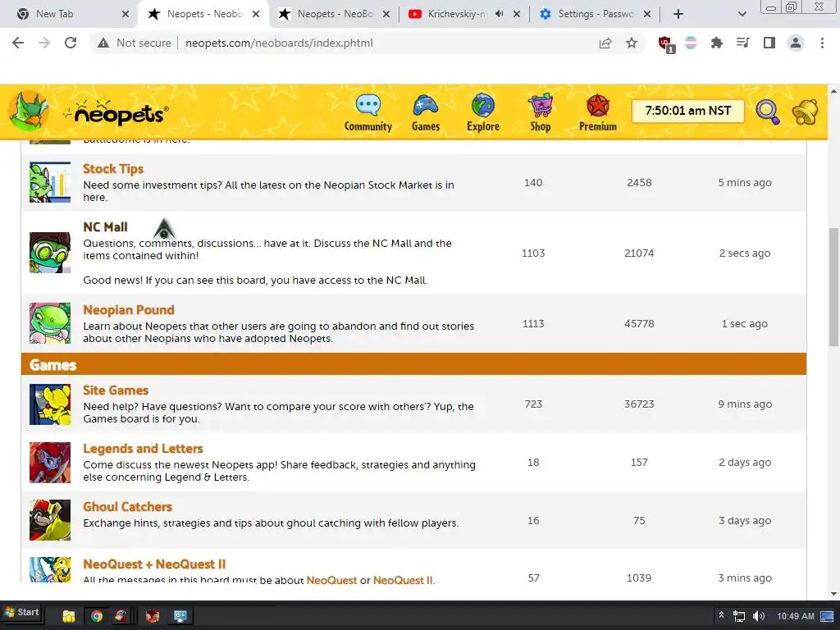The image size is (840, 630).
Task: Open the Stock Tips board
Action: [x=113, y=169]
